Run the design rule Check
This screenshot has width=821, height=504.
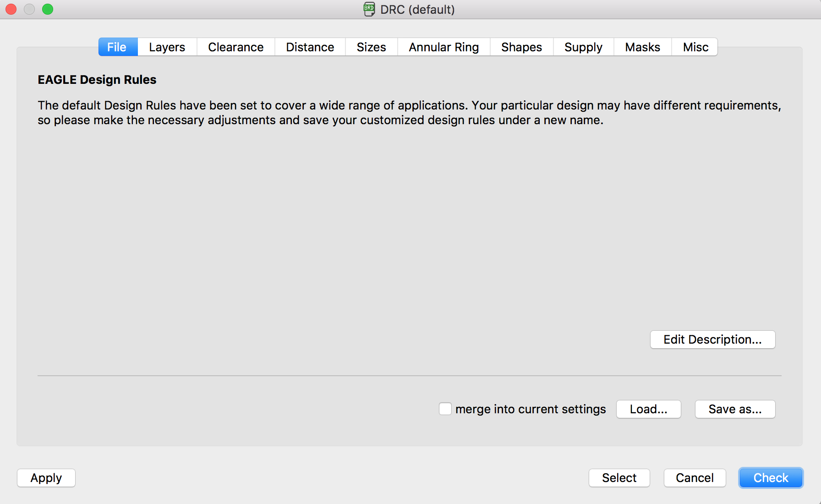click(771, 478)
